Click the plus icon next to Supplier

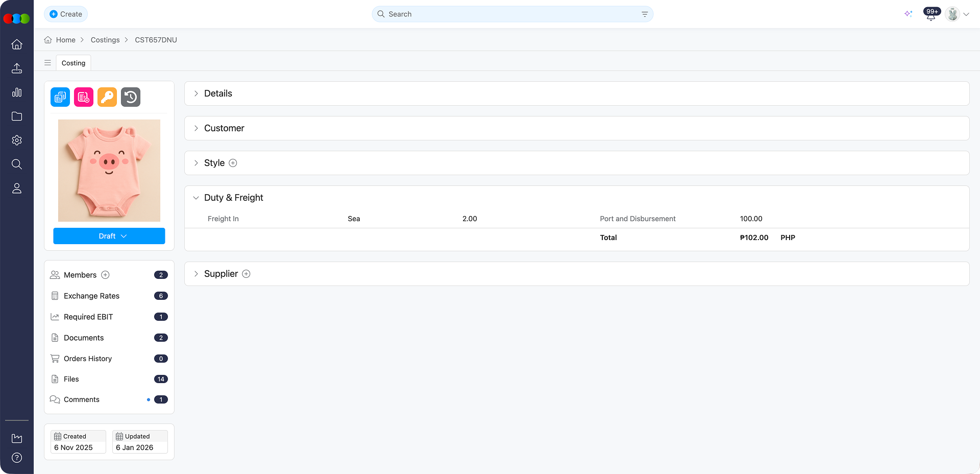[246, 274]
